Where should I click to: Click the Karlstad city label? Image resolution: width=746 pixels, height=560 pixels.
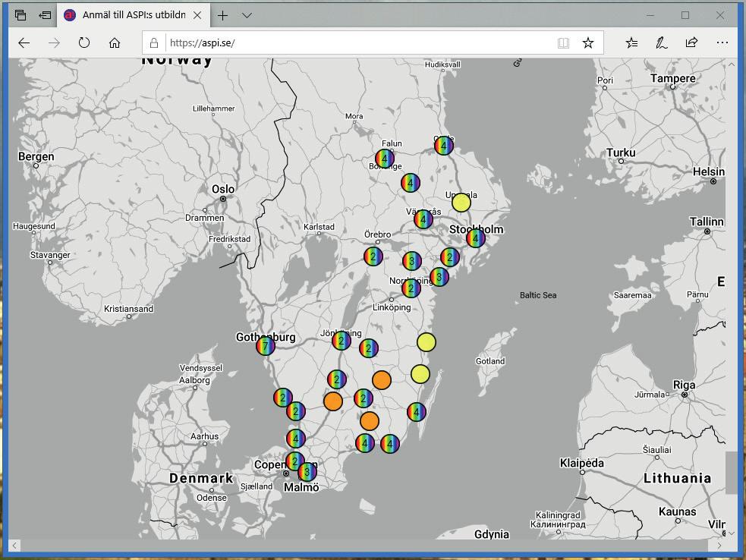(319, 227)
